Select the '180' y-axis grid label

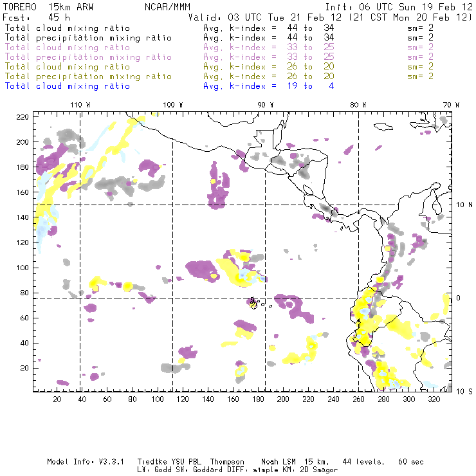tap(23, 167)
